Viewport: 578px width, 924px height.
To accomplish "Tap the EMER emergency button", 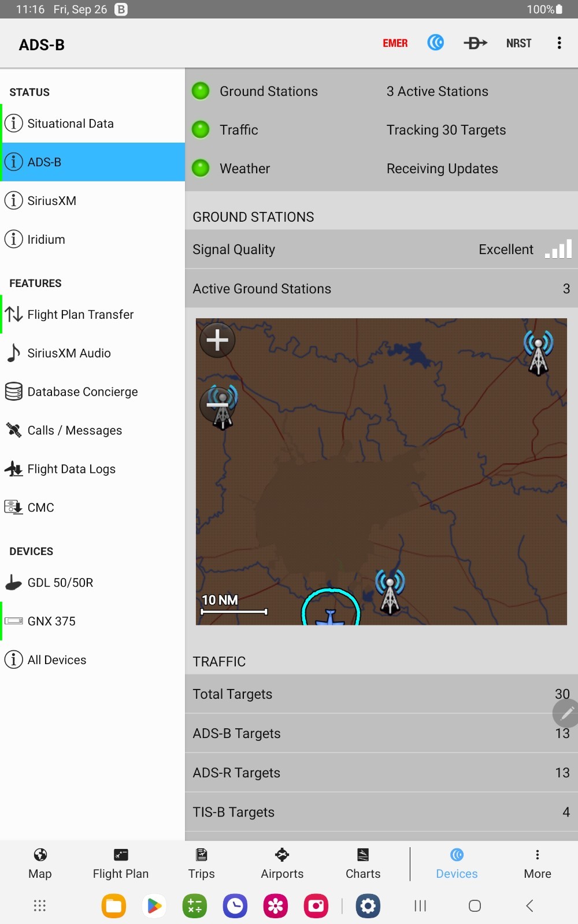I will (x=395, y=43).
